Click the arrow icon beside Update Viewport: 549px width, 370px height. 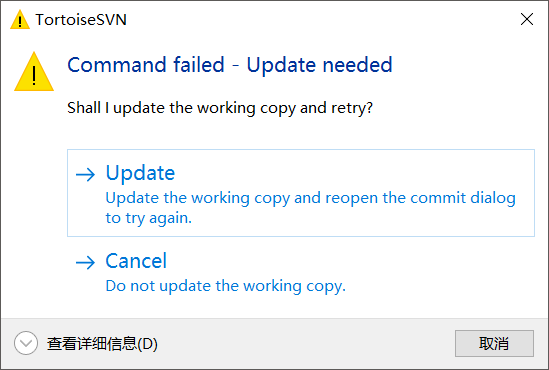(x=85, y=174)
